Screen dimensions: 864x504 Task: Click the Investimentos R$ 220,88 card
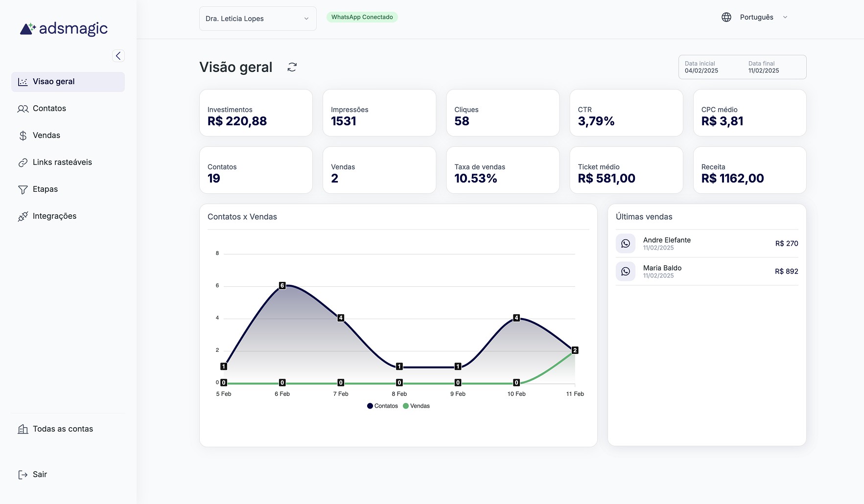tap(256, 113)
